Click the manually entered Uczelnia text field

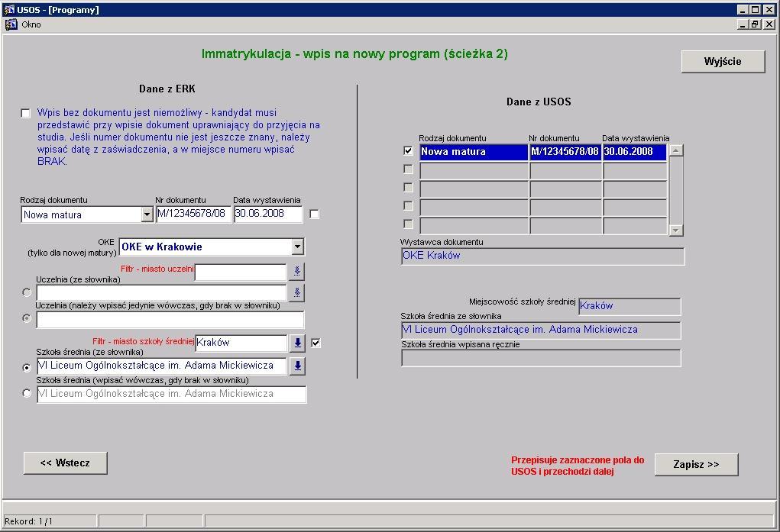(x=170, y=320)
